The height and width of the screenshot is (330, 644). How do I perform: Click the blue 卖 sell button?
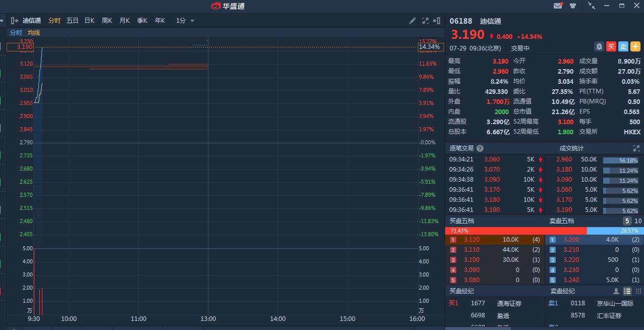pos(623,46)
